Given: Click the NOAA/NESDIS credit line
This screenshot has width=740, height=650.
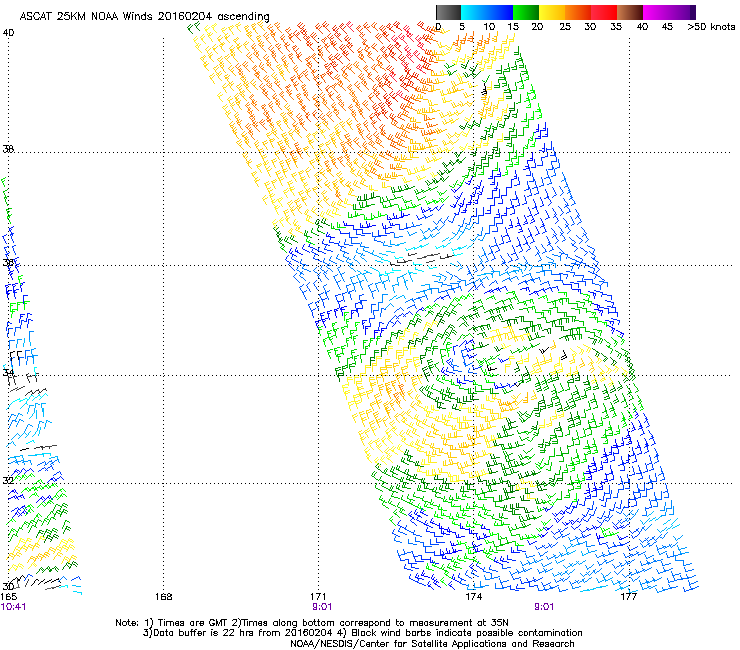Looking at the screenshot, I should pos(432,644).
